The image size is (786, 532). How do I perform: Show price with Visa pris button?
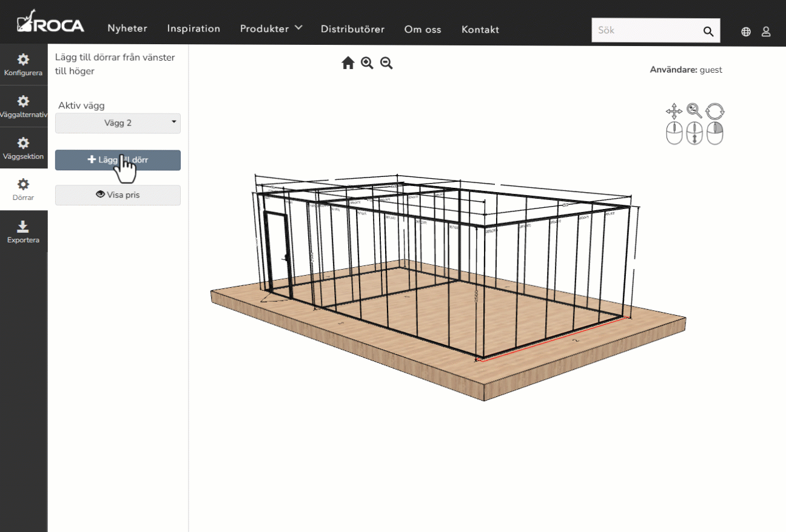pyautogui.click(x=118, y=195)
